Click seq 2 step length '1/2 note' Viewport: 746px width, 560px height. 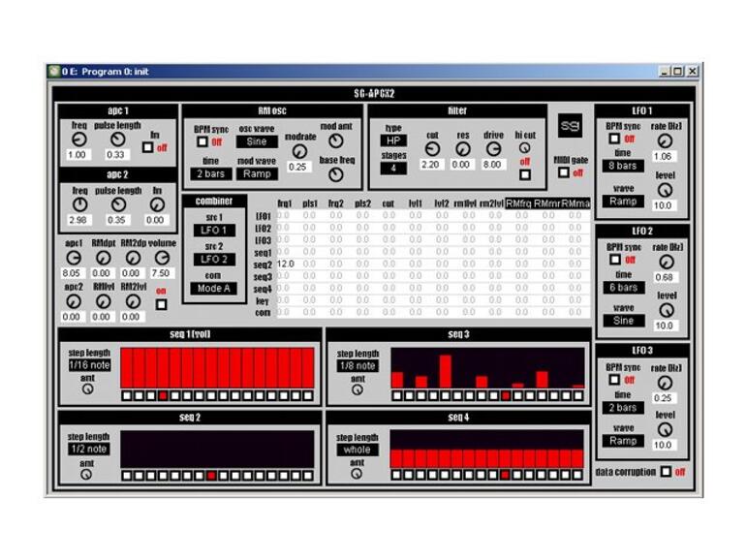(89, 450)
